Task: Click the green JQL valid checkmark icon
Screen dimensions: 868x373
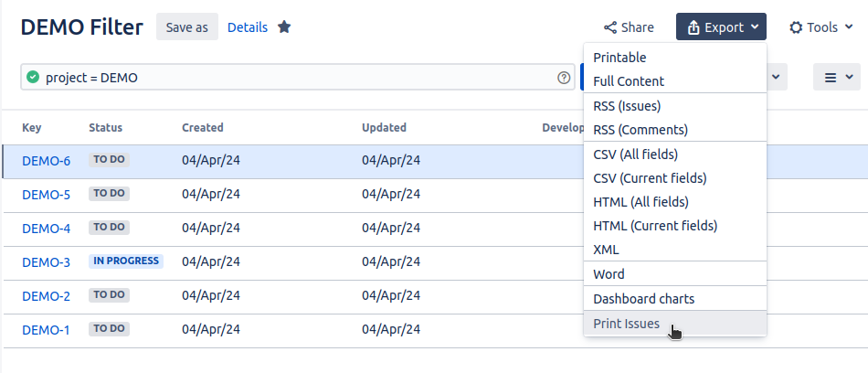Action: pyautogui.click(x=34, y=78)
